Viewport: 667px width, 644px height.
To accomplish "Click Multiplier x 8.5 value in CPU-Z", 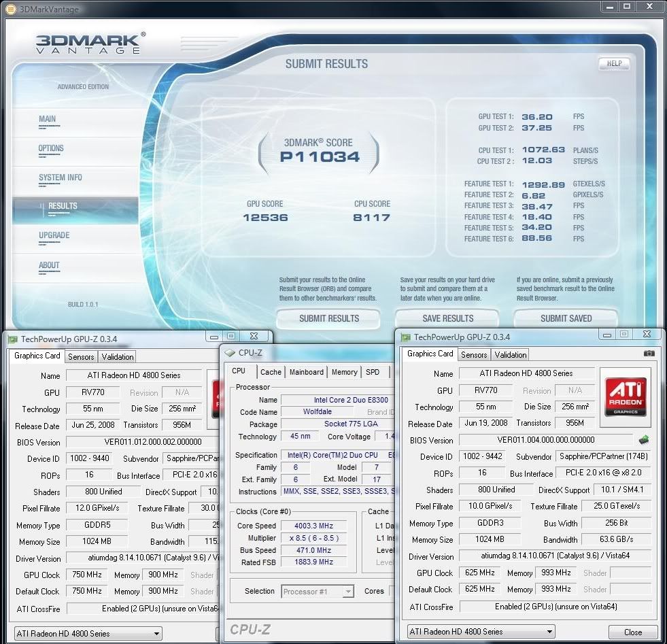I will tap(313, 538).
